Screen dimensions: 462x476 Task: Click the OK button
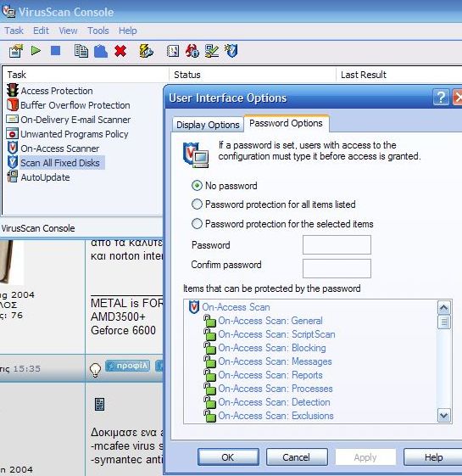(x=228, y=457)
